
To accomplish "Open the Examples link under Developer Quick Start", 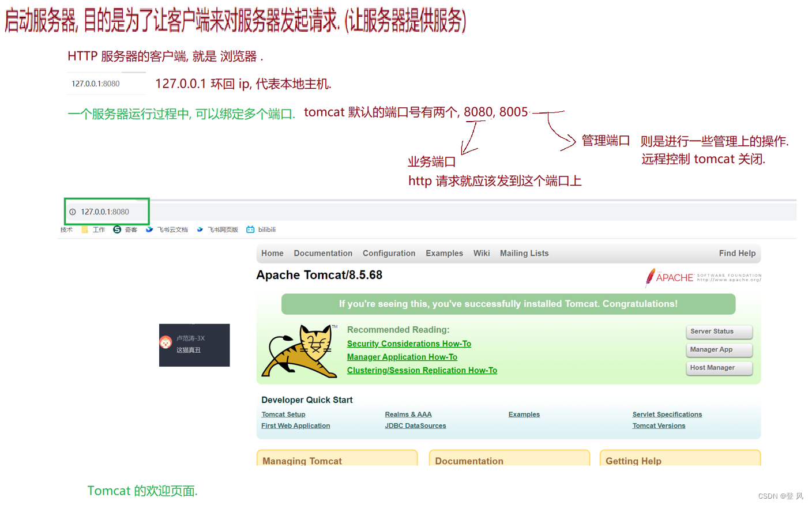I will point(524,414).
